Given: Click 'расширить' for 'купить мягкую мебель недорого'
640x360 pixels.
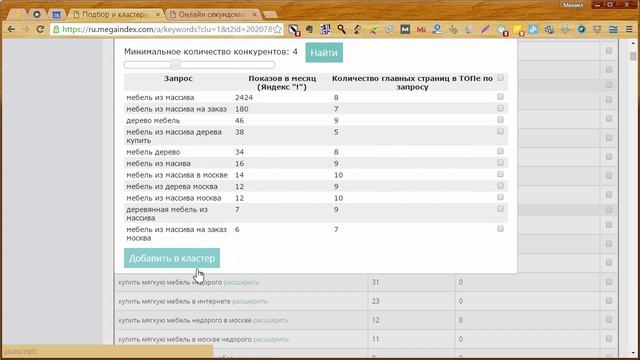Looking at the screenshot, I should [x=241, y=282].
